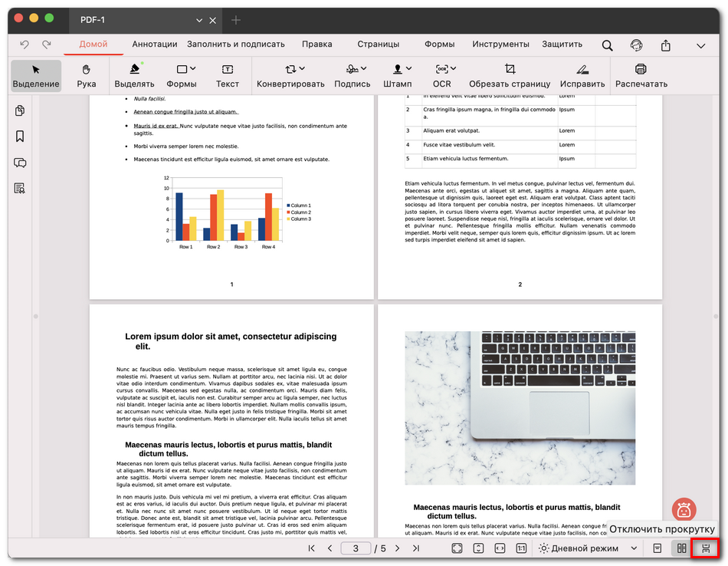Close the PDF-1 tab
728x566 pixels.
212,21
